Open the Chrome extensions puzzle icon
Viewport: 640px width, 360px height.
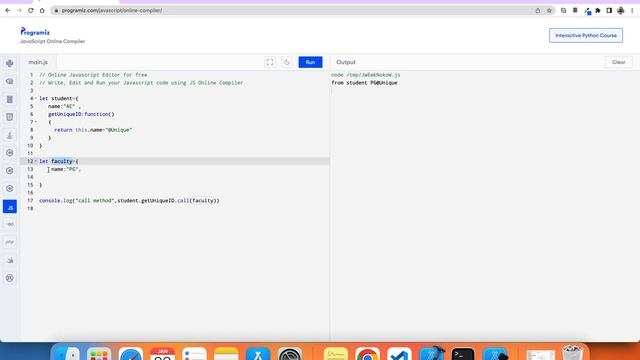pos(598,11)
